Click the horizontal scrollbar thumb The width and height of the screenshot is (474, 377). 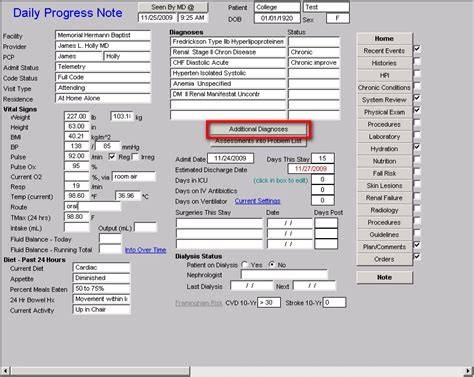[x=100, y=371]
